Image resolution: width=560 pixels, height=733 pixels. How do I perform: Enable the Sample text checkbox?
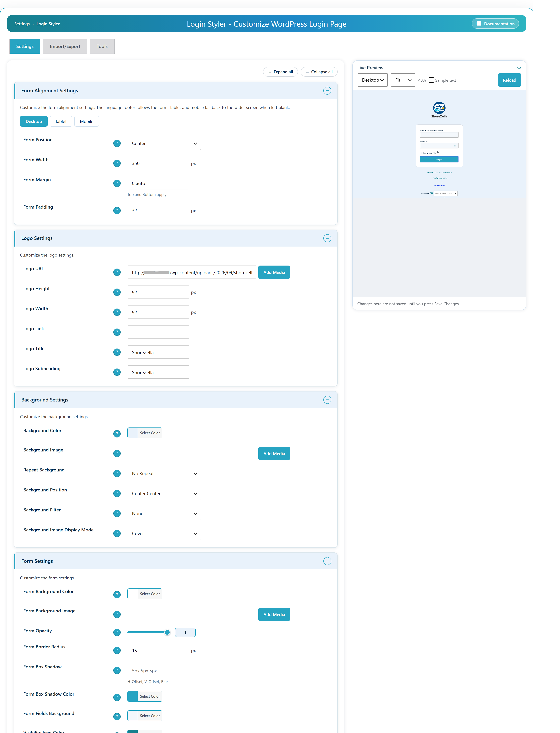coord(431,80)
